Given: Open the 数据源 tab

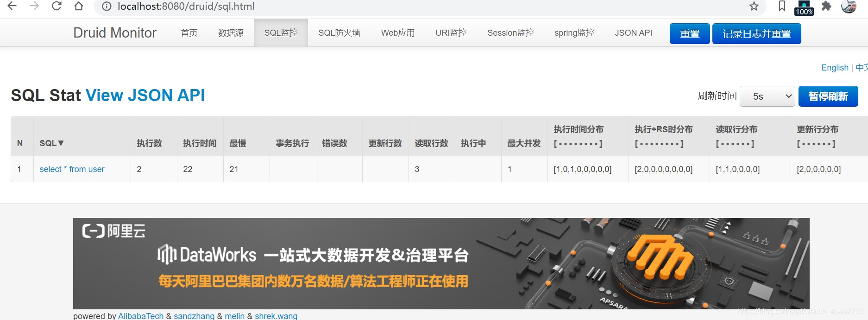Looking at the screenshot, I should [231, 33].
